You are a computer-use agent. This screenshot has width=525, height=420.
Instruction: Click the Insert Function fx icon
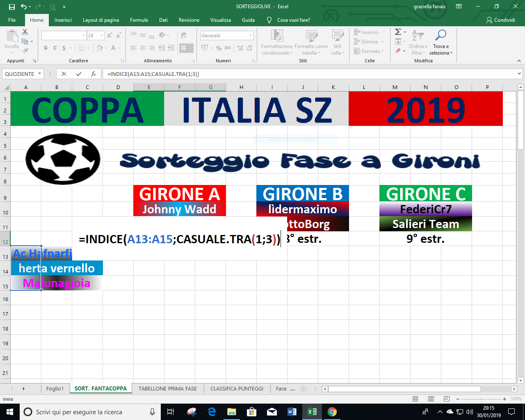point(94,74)
